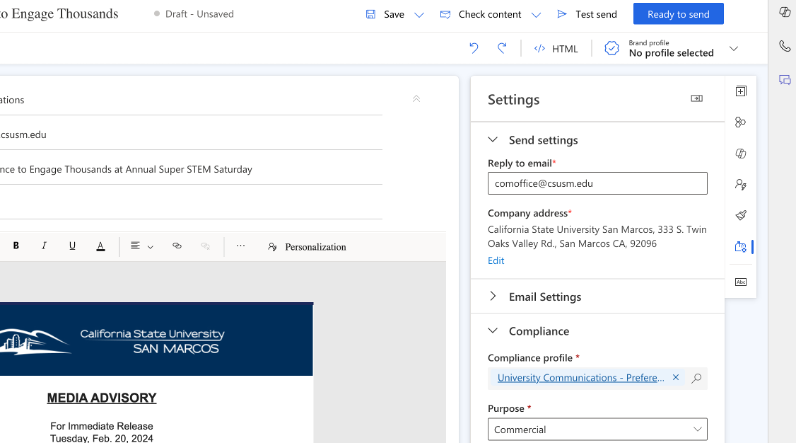Image resolution: width=796 pixels, height=444 pixels.
Task: Select the Settings pane icon
Action: 741,247
